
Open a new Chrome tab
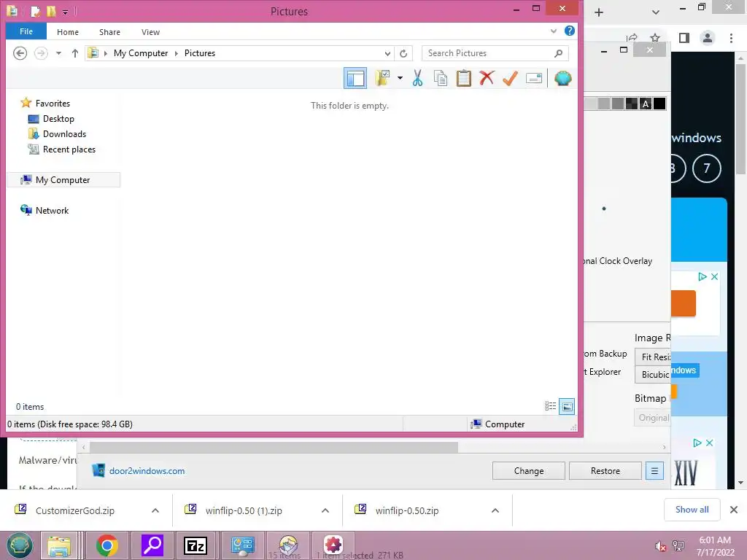point(599,12)
